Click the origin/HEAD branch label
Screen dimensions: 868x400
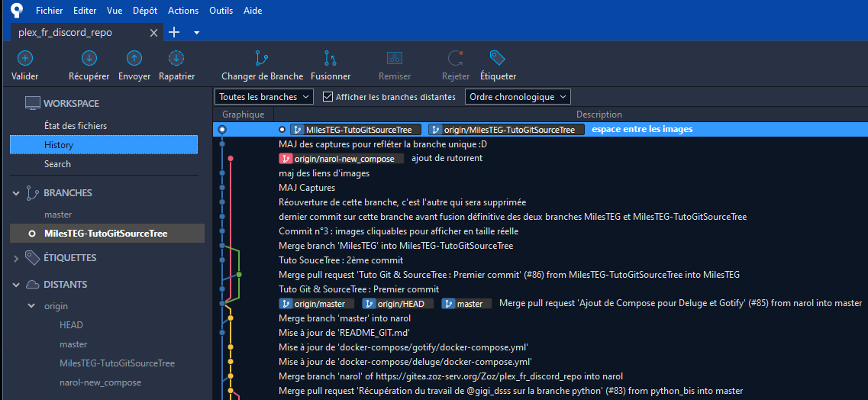(x=398, y=304)
